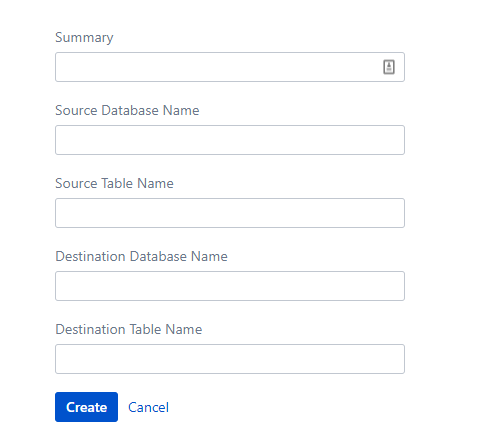Focus the Summary input field
Viewport: 494px width, 442px height.
(x=230, y=67)
